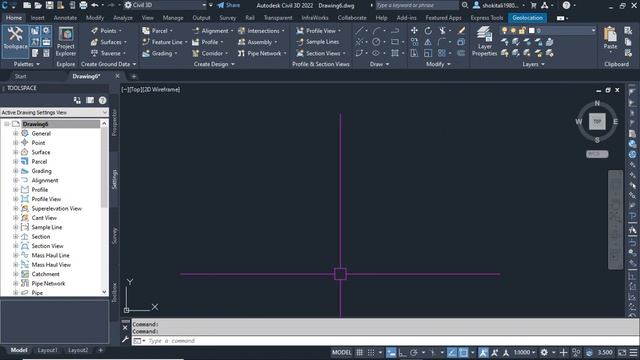Pick the Rectangle tool in Draw panel
The width and height of the screenshot is (640, 360).
point(394,42)
